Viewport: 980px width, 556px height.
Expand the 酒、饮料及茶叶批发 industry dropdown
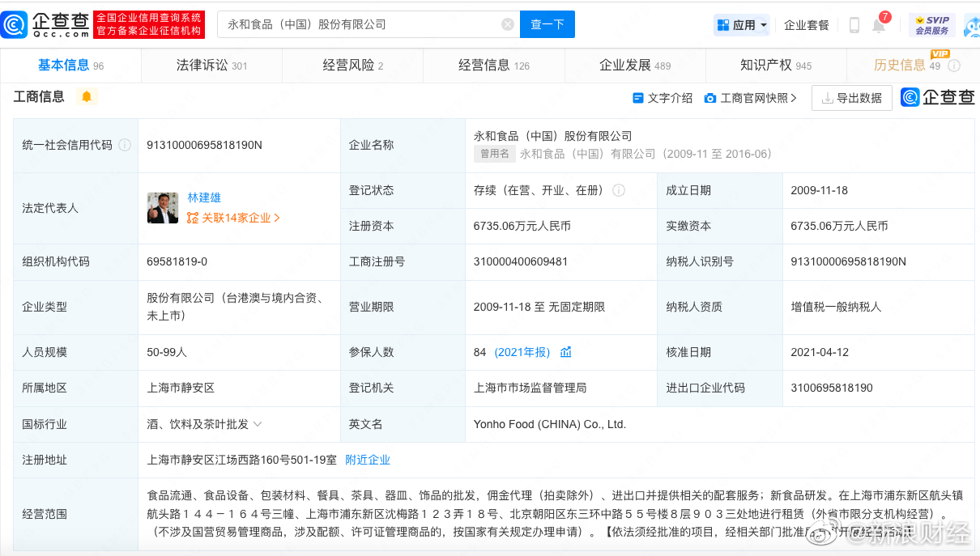tap(258, 424)
